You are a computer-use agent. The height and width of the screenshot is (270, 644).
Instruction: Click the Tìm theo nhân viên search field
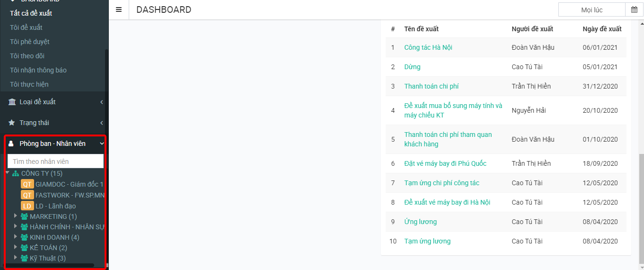(55, 161)
